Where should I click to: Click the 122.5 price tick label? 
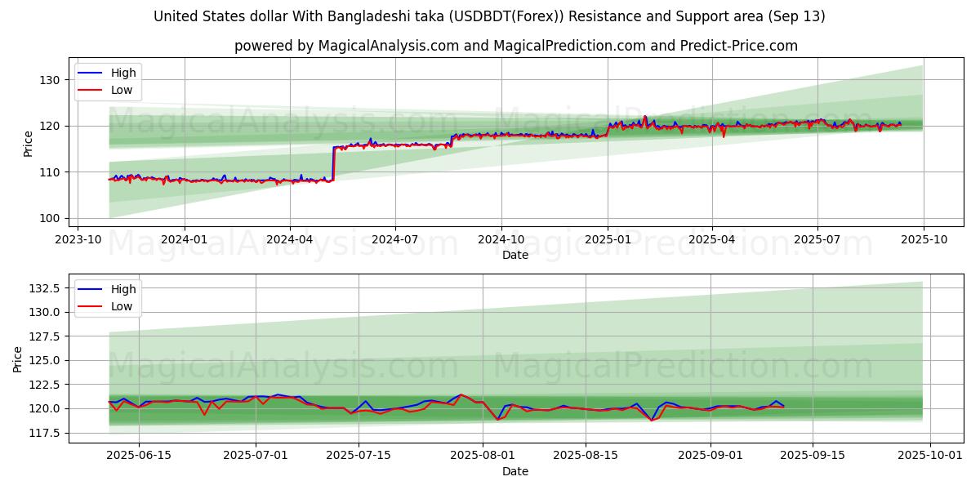pos(44,385)
